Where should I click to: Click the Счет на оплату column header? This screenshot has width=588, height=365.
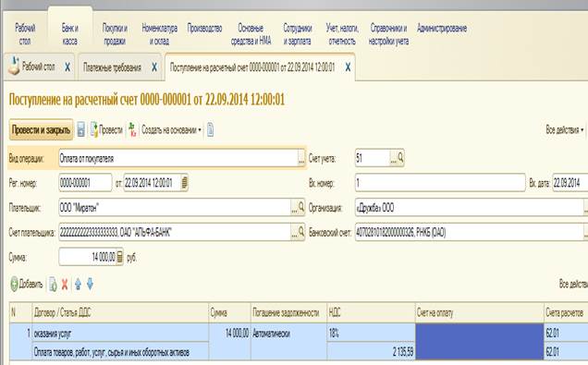click(480, 312)
